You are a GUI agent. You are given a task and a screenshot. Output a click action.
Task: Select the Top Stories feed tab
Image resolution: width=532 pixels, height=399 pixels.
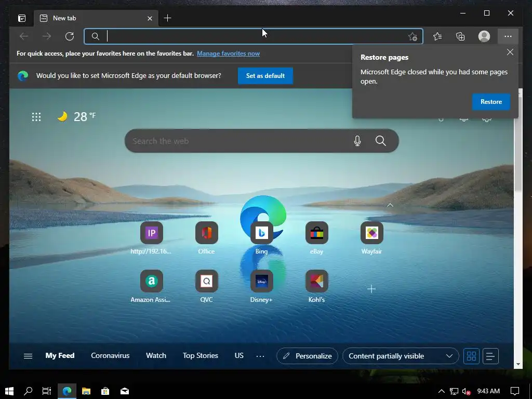point(200,355)
